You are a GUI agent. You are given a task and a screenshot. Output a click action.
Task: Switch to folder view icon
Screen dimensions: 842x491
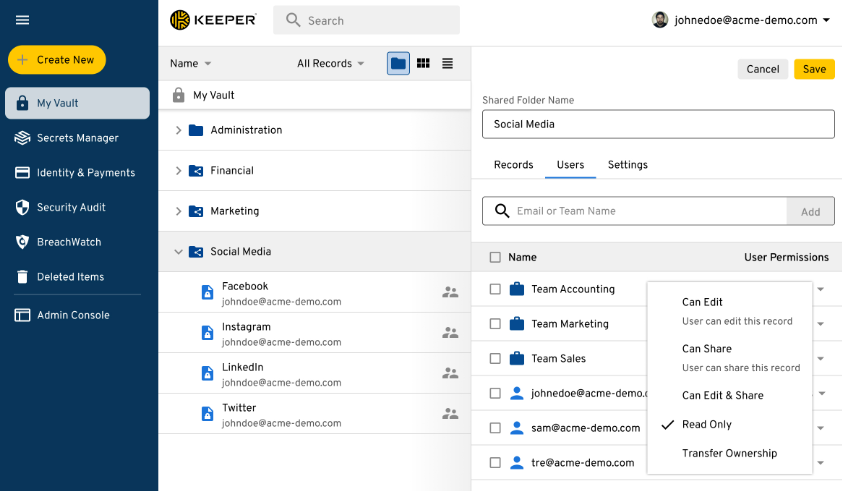tap(398, 63)
